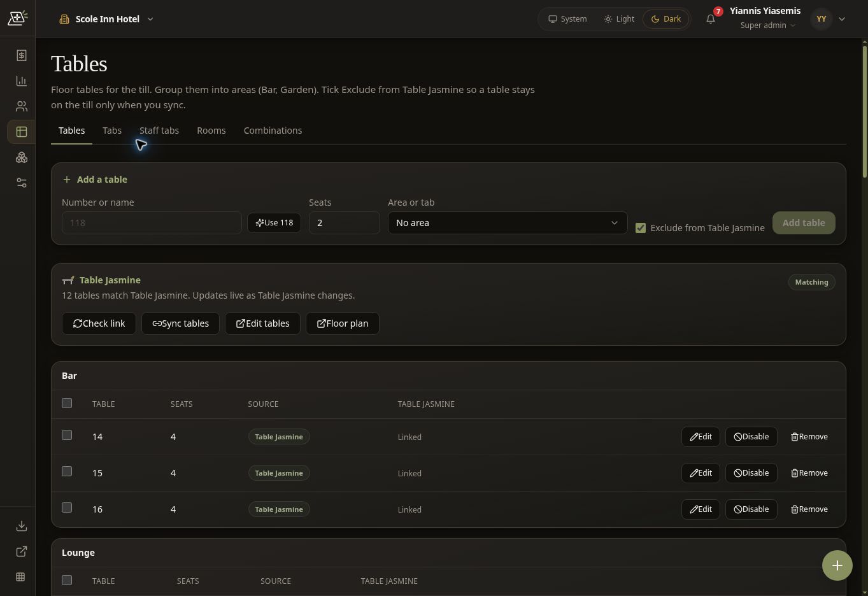The width and height of the screenshot is (868, 596).
Task: Switch to the Tabs tab
Action: coord(112,131)
